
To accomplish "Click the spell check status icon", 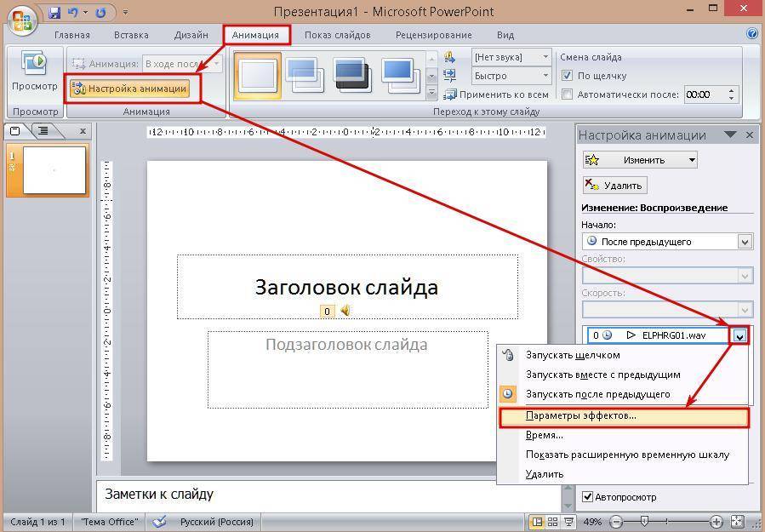I will (159, 521).
